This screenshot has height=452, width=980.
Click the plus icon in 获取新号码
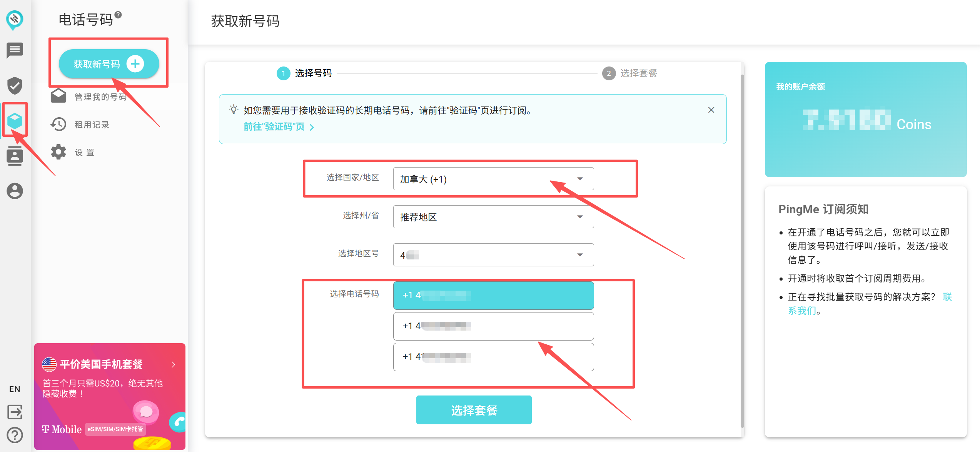pos(135,64)
